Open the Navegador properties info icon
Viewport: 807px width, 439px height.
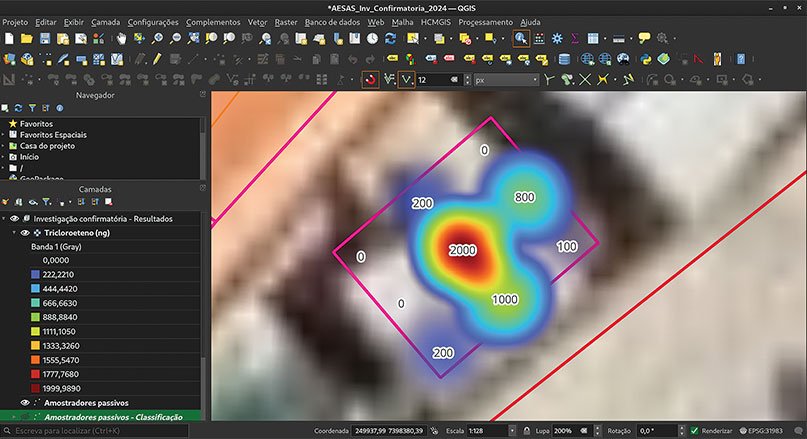(x=60, y=108)
